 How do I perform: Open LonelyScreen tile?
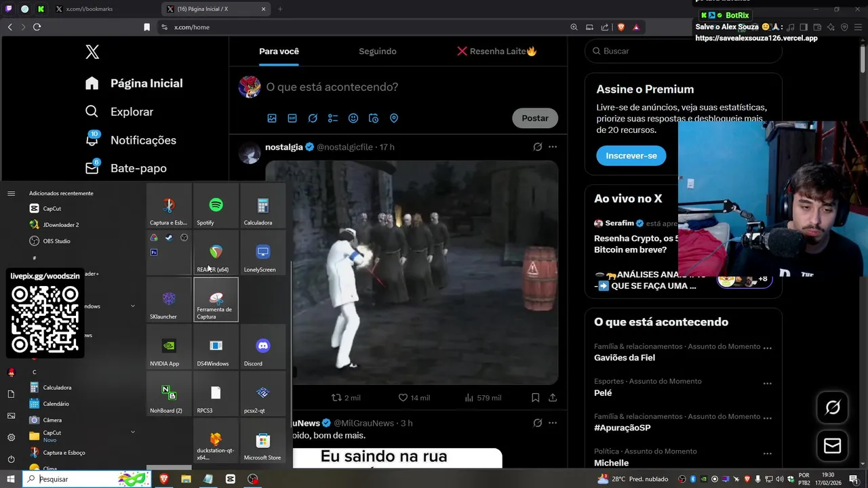pos(263,253)
